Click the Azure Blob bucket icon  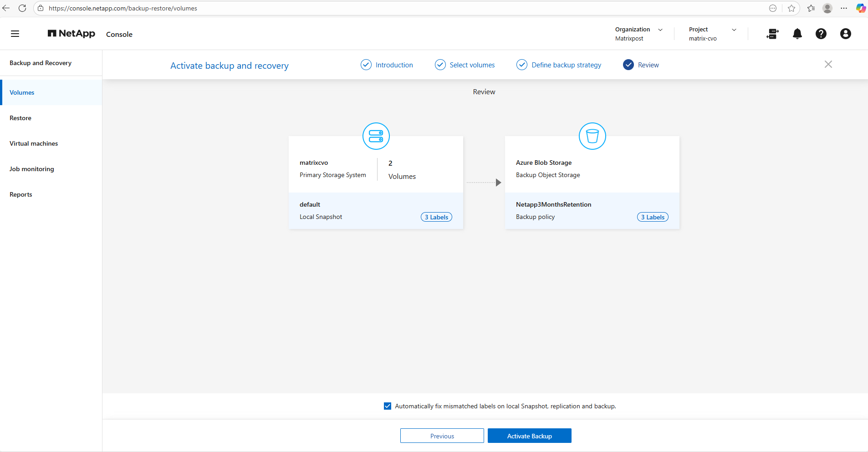point(592,136)
